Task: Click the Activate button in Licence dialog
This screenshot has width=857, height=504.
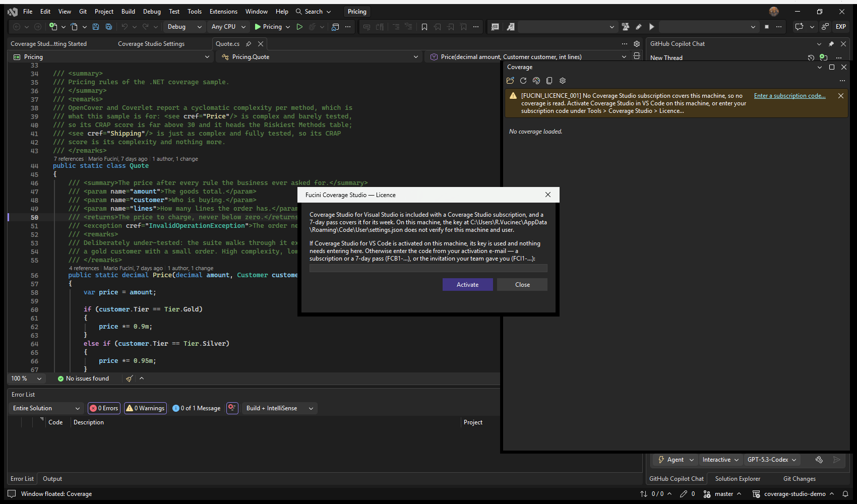Action: pos(468,285)
